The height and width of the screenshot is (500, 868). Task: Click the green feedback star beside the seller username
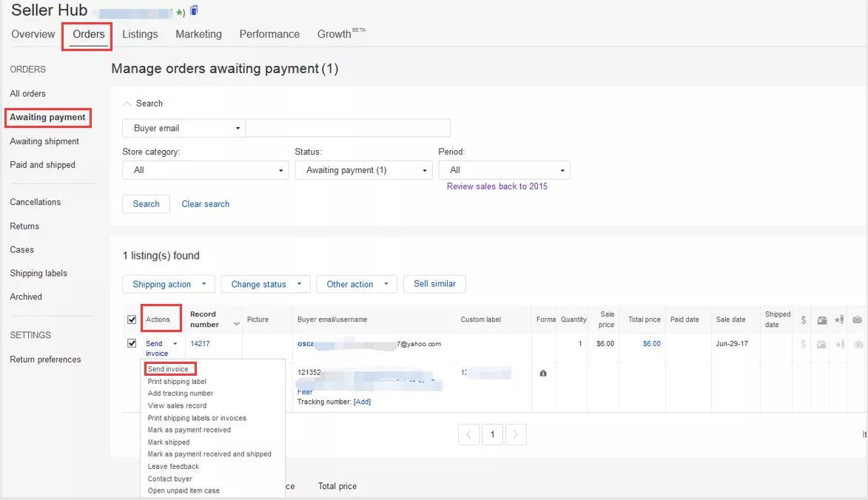(x=179, y=11)
